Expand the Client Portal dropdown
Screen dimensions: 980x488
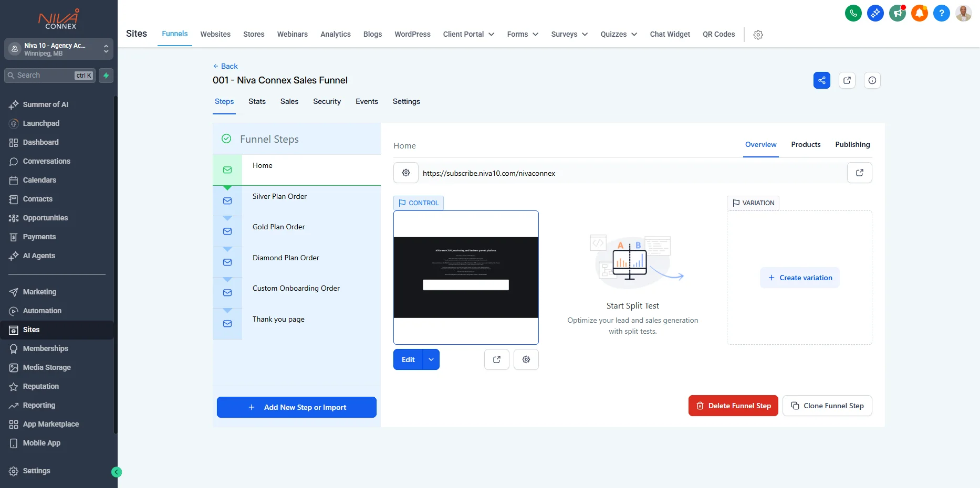[468, 34]
